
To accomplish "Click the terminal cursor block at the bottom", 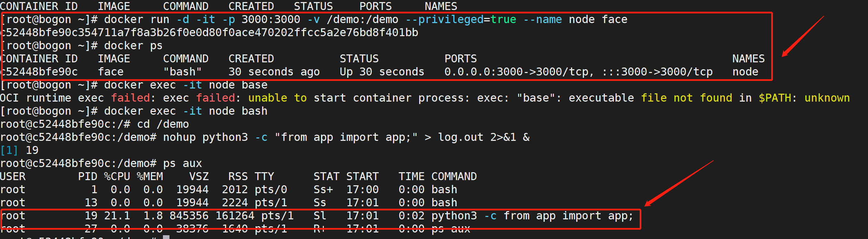I will tap(166, 237).
